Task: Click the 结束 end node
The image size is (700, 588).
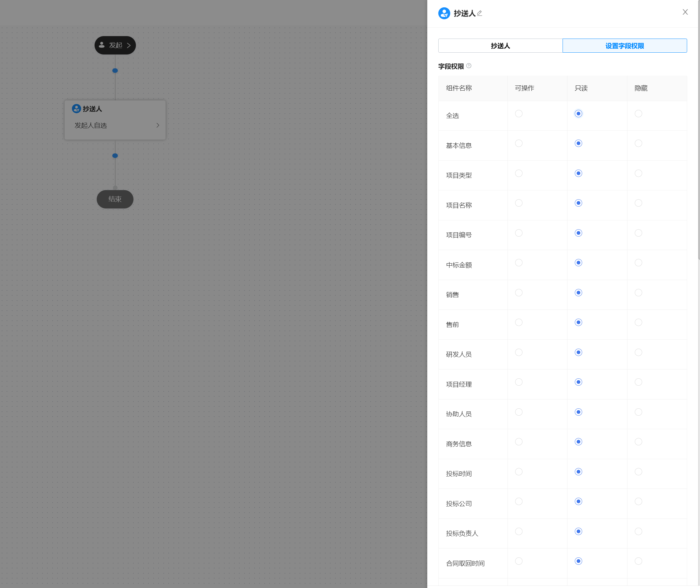Action: point(115,199)
